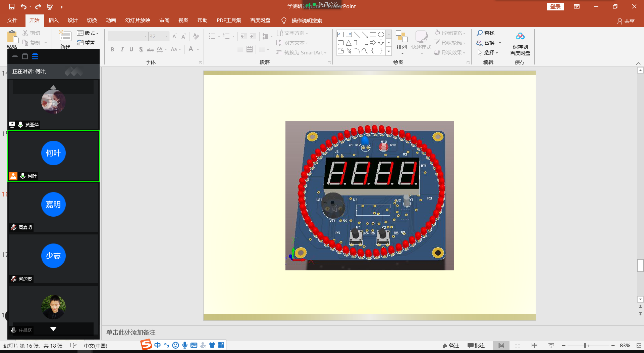This screenshot has width=644, height=353.
Task: Toggle 何叶's microphone in meeting panel
Action: click(23, 176)
